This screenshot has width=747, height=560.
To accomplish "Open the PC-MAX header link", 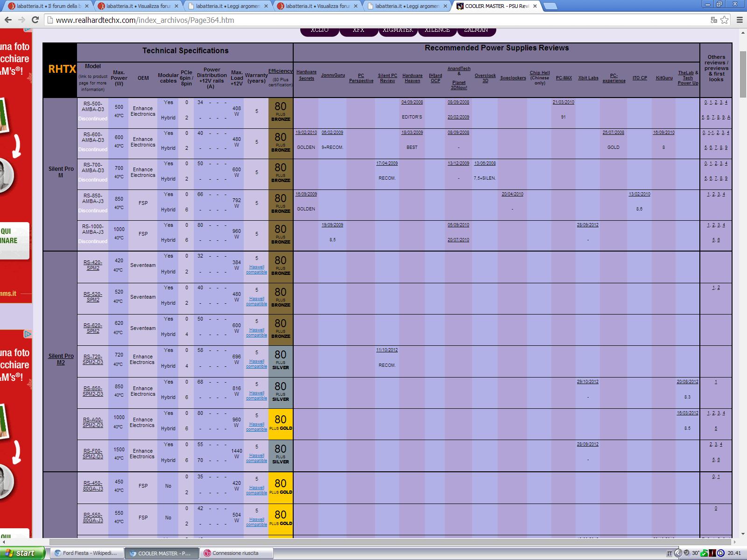I will click(564, 78).
